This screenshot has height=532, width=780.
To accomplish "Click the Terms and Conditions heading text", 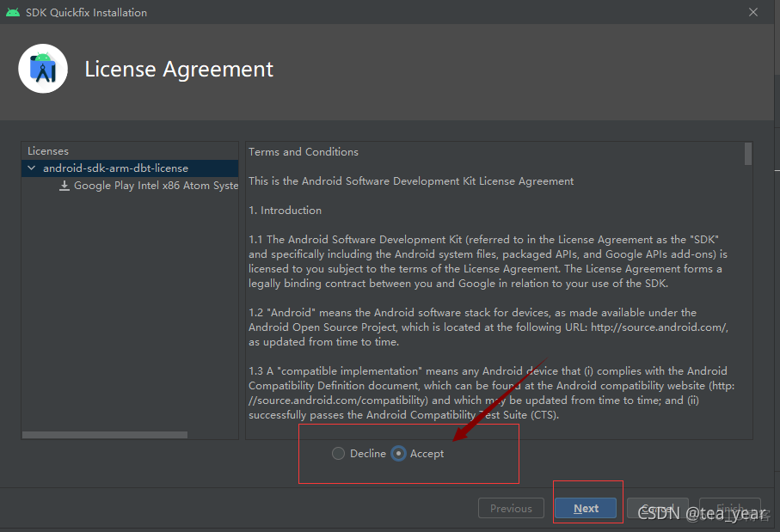I will 304,152.
